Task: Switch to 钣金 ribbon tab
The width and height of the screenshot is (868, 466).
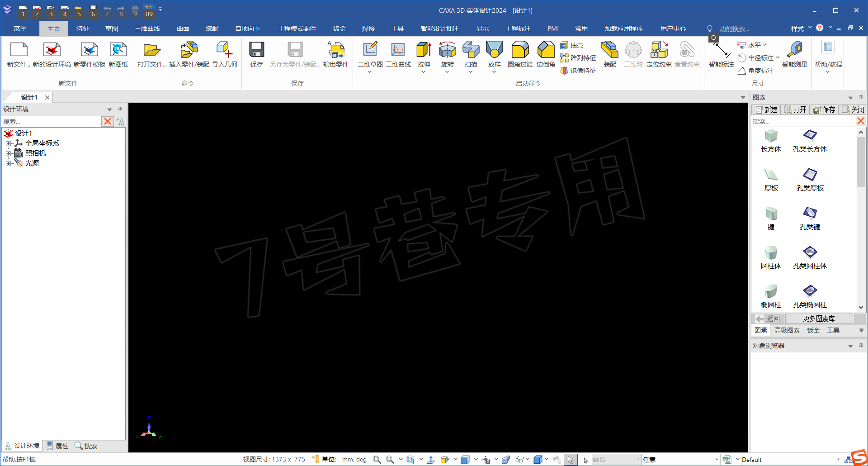Action: coord(340,29)
